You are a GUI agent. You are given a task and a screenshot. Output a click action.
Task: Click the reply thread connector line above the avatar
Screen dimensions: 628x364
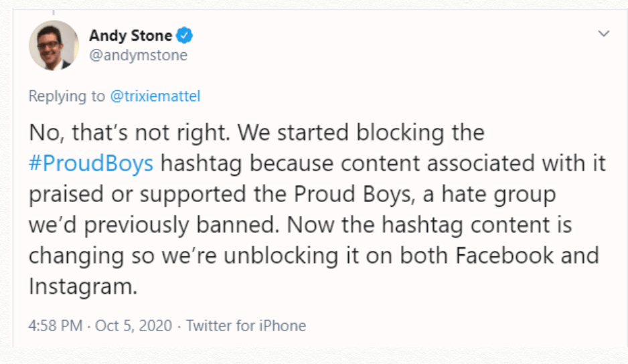tap(54, 13)
